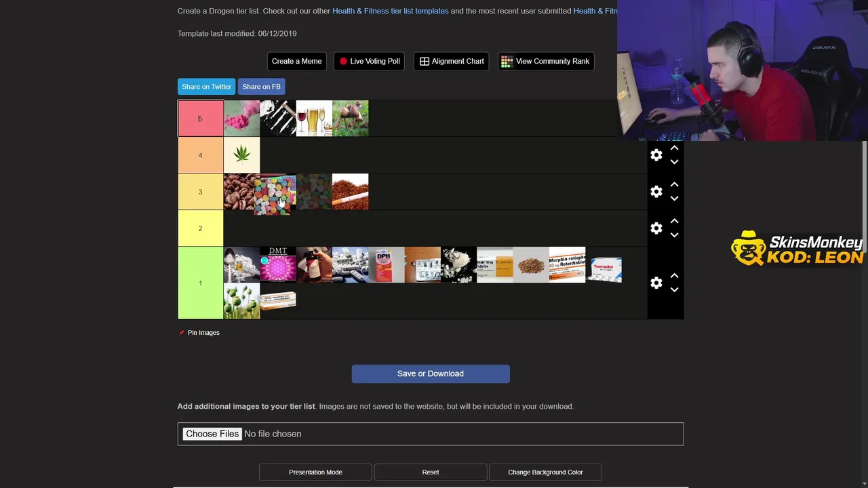Open Health & Fitness tier list templates link

click(x=390, y=11)
